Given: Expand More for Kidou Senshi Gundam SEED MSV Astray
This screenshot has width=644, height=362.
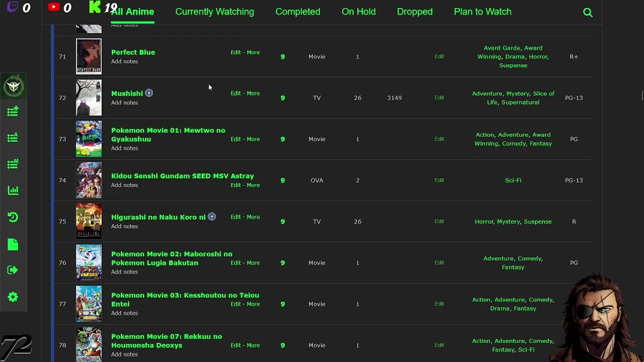Looking at the screenshot, I should coord(253,185).
